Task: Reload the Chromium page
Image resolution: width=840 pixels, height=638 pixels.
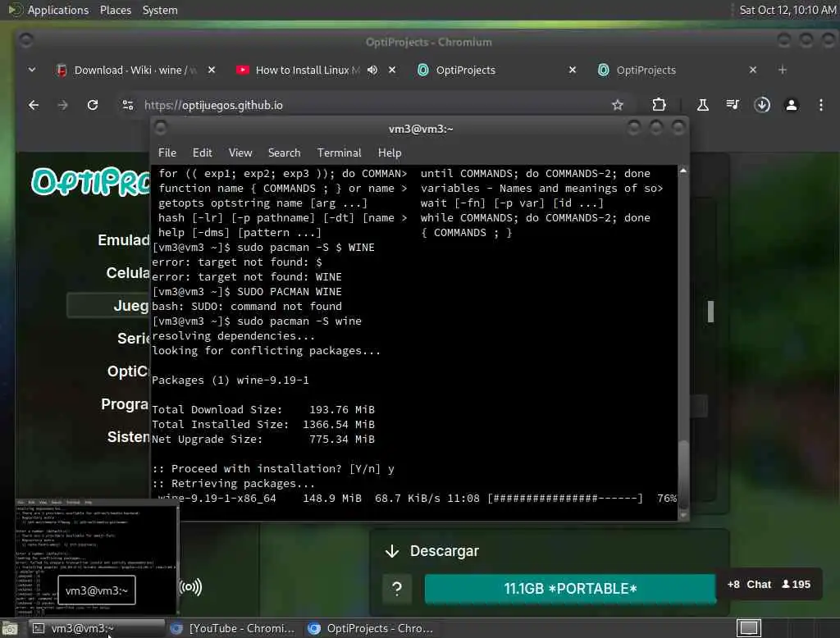Action: (x=93, y=105)
